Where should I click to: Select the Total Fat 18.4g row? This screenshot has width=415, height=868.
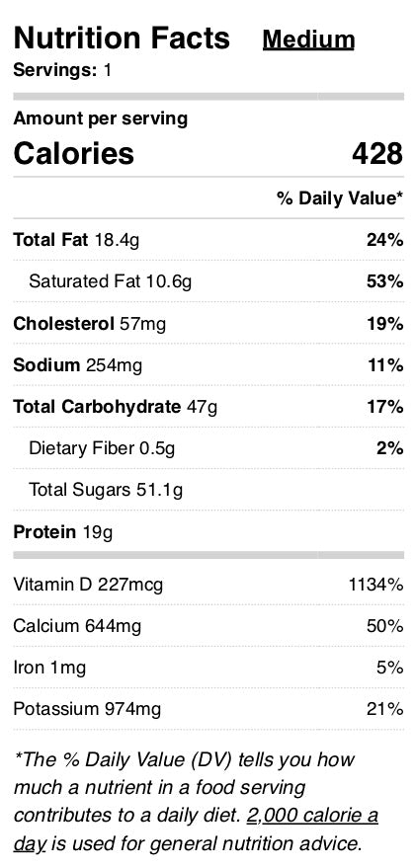click(x=208, y=240)
